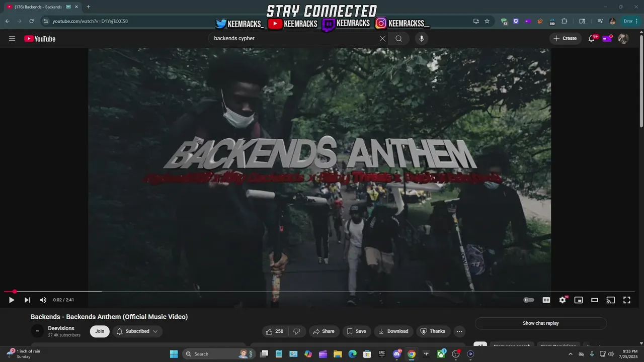Cast video to a TV

(x=611, y=300)
